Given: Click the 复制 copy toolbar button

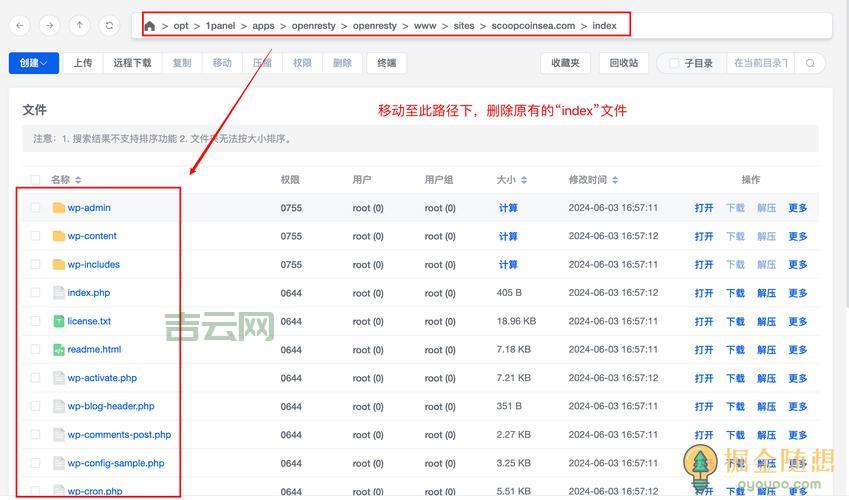Looking at the screenshot, I should click(x=182, y=63).
